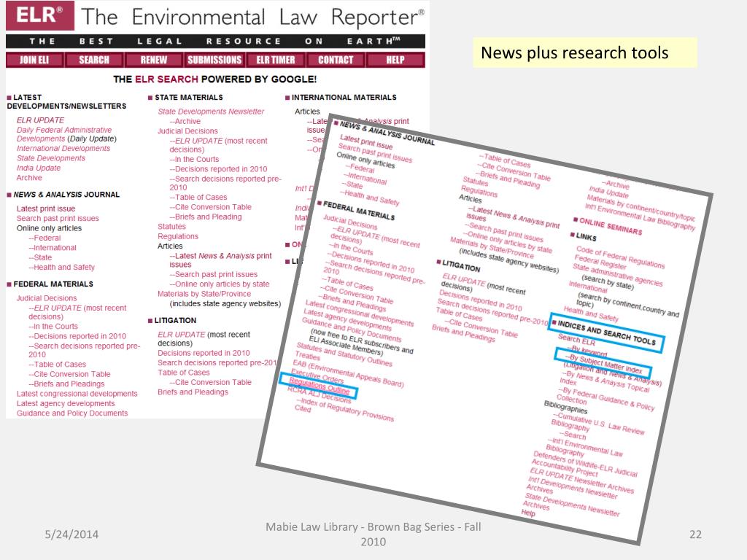Click INDICES AND SEARCH TOOLS heading

(606, 332)
